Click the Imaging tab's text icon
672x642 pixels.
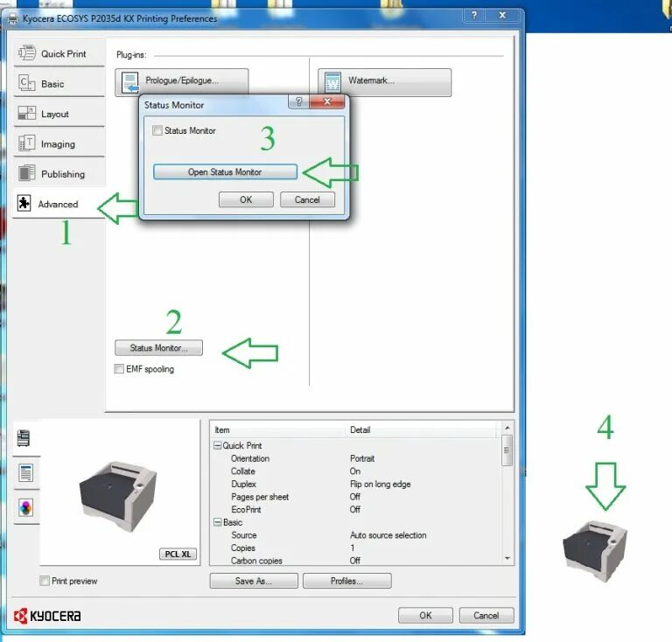click(x=26, y=143)
